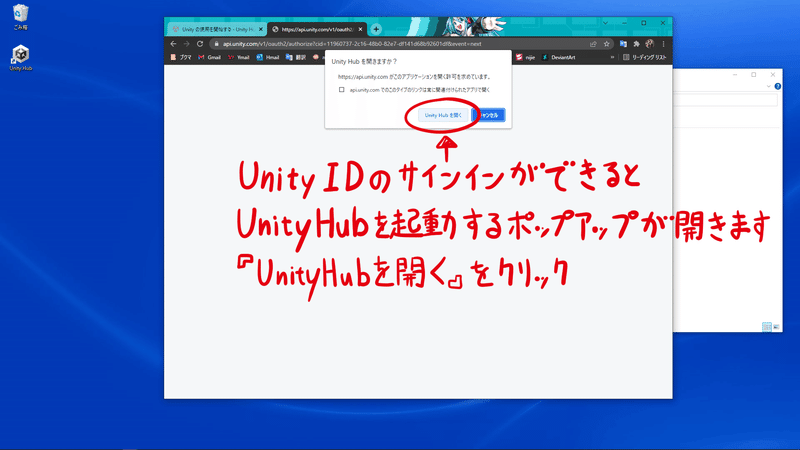Expand the hidden bookmarks chevron
This screenshot has height=450, width=800.
tap(612, 57)
